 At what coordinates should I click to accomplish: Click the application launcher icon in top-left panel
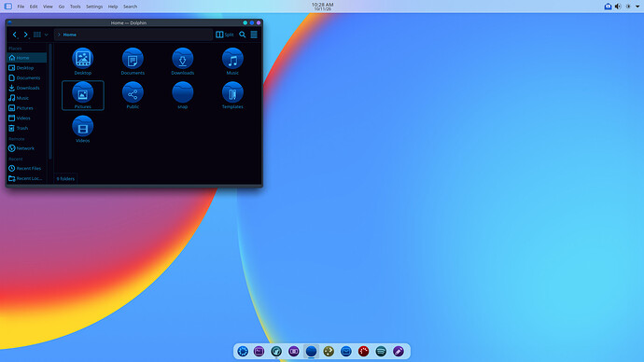pyautogui.click(x=7, y=7)
